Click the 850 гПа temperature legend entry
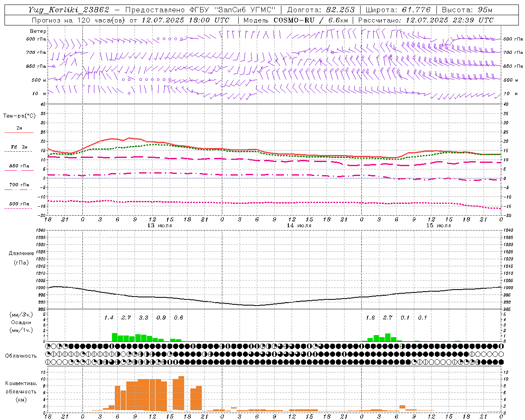 (x=19, y=166)
